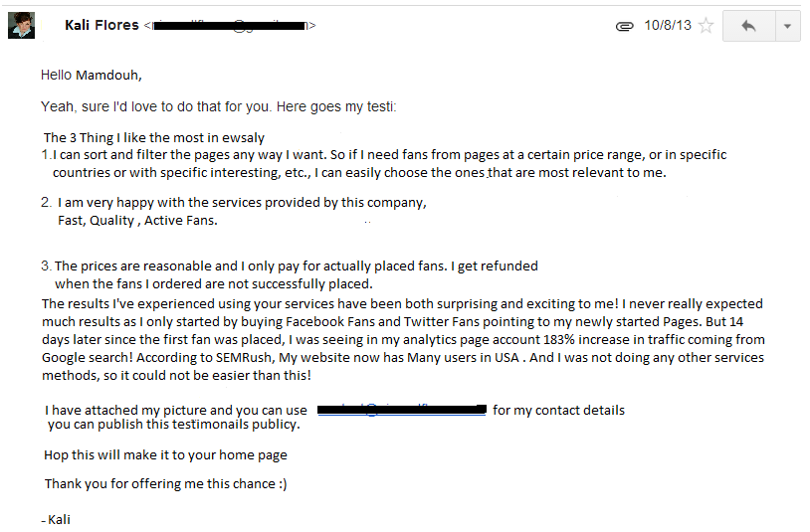Image resolution: width=810 pixels, height=532 pixels.
Task: Click the line 'Yeah, sure I'd love to do that'
Action: click(x=218, y=105)
